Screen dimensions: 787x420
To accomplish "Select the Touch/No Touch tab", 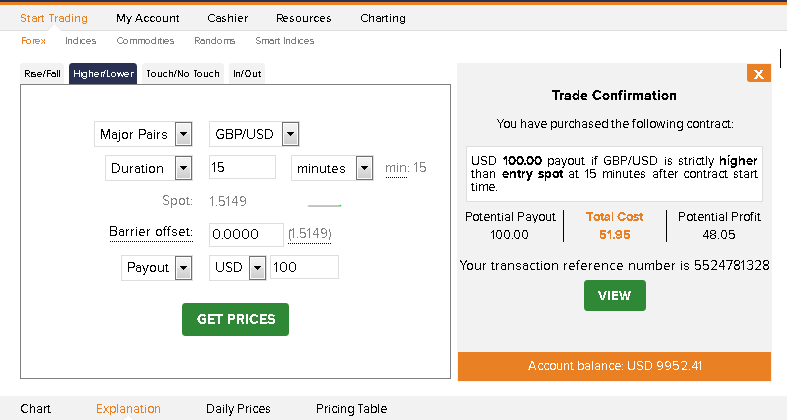I will [182, 74].
